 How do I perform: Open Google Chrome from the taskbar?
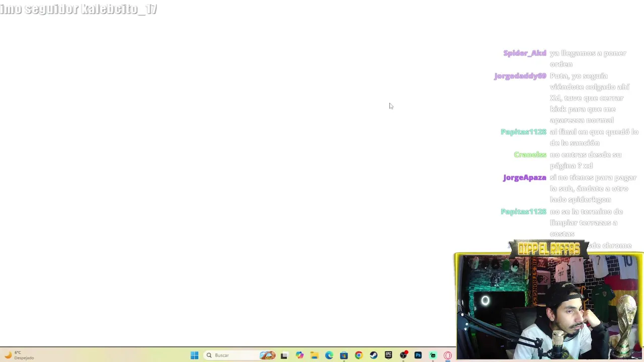tap(358, 355)
